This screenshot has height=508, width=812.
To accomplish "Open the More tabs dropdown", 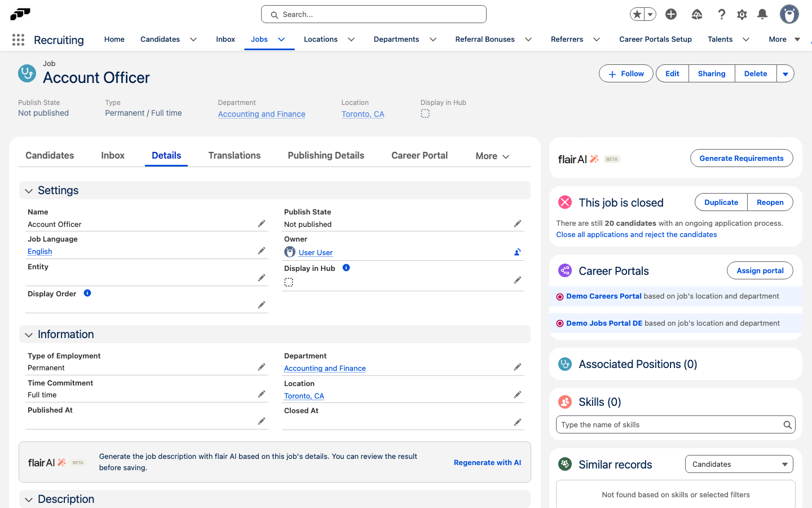I will click(492, 156).
